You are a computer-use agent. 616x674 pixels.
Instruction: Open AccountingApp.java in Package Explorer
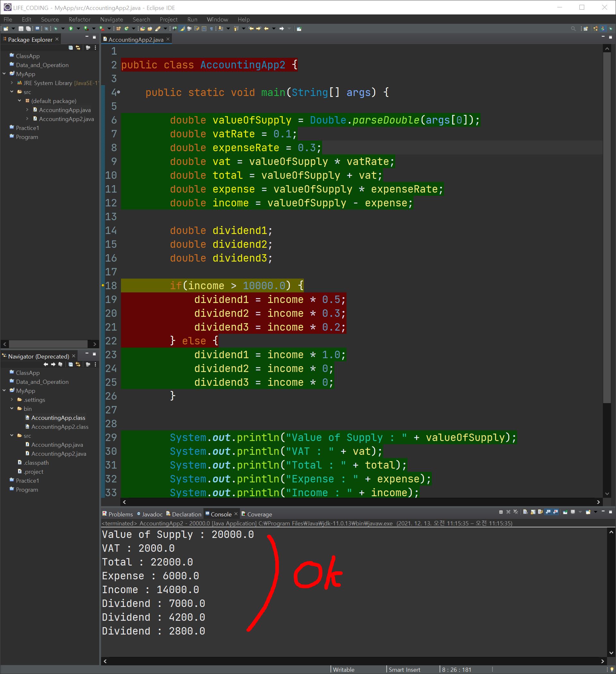(x=64, y=110)
